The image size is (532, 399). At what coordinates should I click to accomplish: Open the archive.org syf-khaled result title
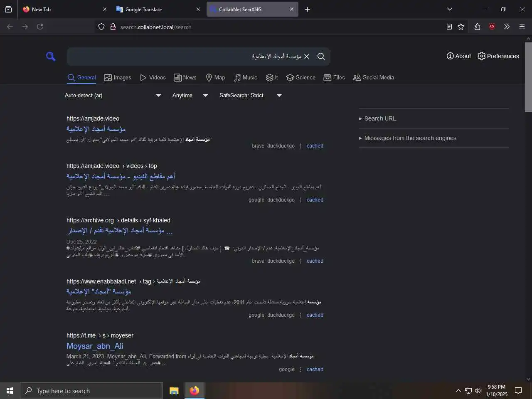[x=120, y=231]
